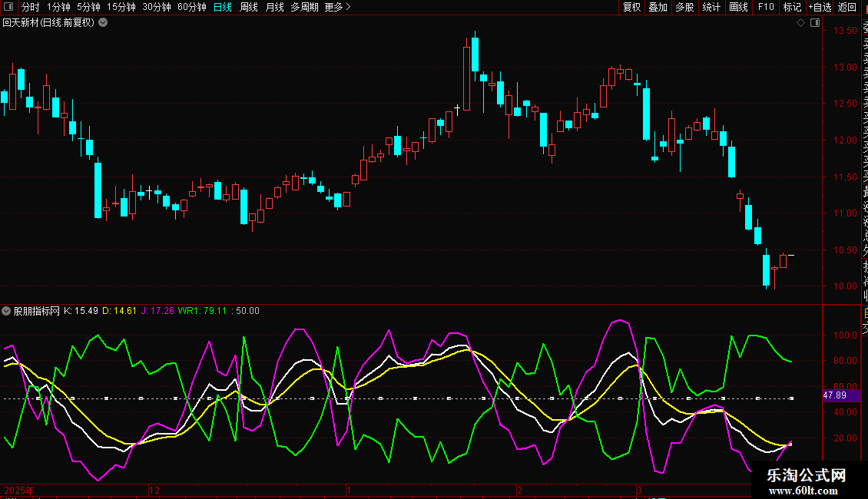Click the 返回 back button
This screenshot has height=499, width=868.
pyautogui.click(x=847, y=7)
